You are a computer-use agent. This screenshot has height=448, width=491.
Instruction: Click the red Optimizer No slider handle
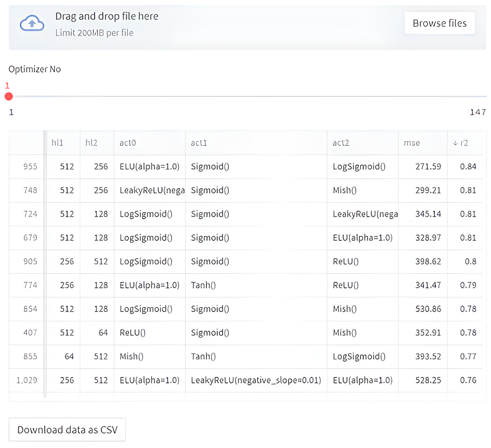tap(9, 96)
